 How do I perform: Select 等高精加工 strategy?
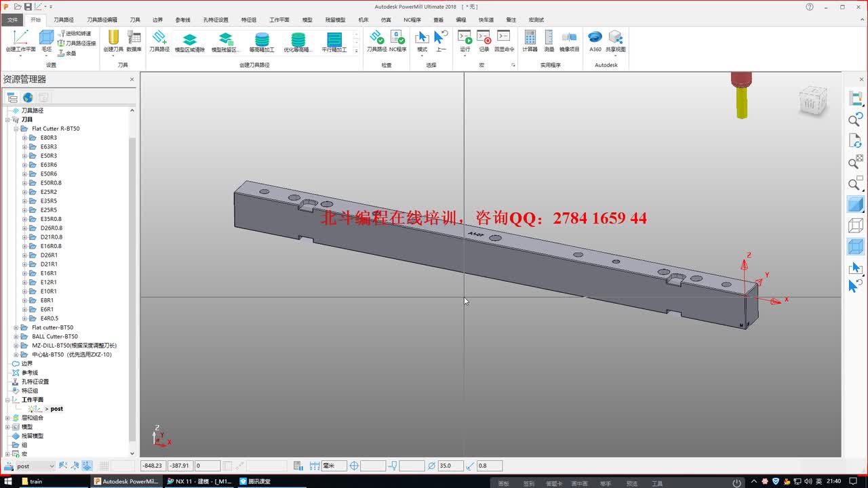(x=262, y=42)
